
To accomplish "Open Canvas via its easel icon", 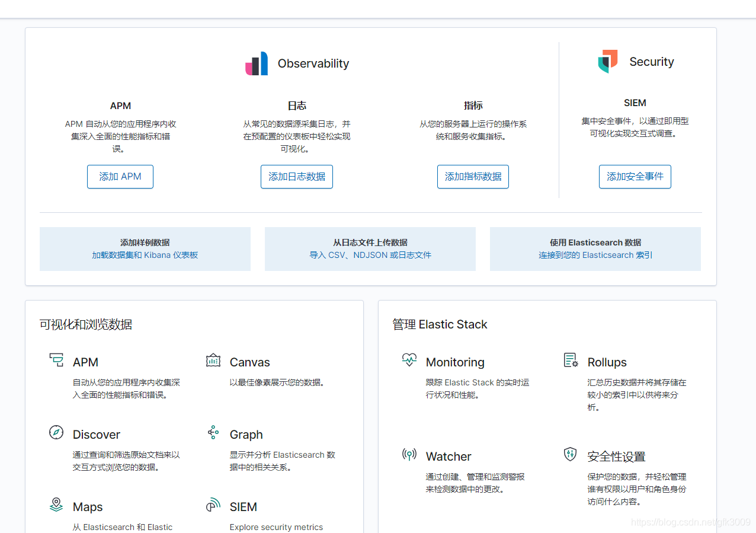I will (x=213, y=360).
